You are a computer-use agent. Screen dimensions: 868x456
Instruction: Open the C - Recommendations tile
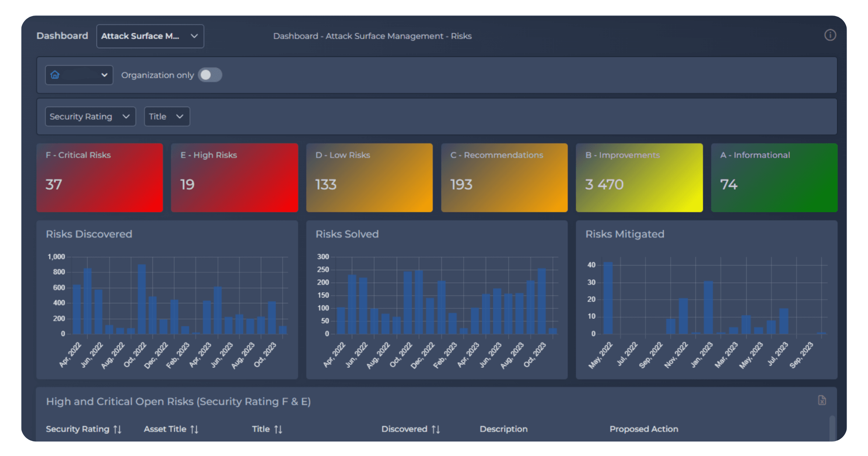(504, 177)
